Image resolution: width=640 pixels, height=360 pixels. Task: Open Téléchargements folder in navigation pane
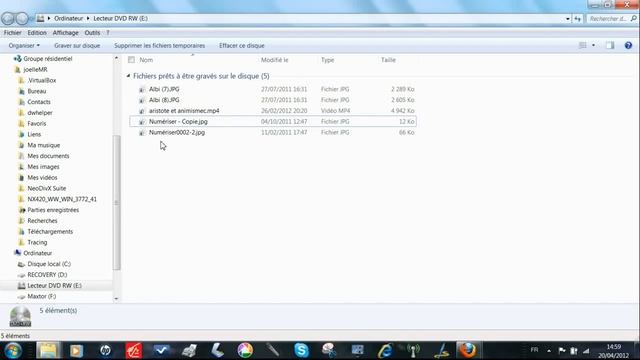50,231
